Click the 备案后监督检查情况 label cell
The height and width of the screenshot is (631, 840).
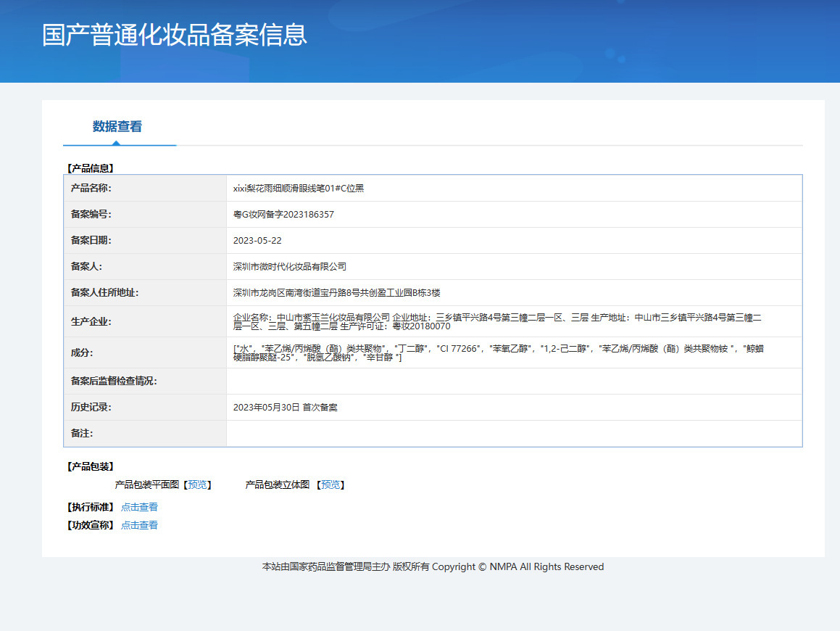[x=145, y=382]
